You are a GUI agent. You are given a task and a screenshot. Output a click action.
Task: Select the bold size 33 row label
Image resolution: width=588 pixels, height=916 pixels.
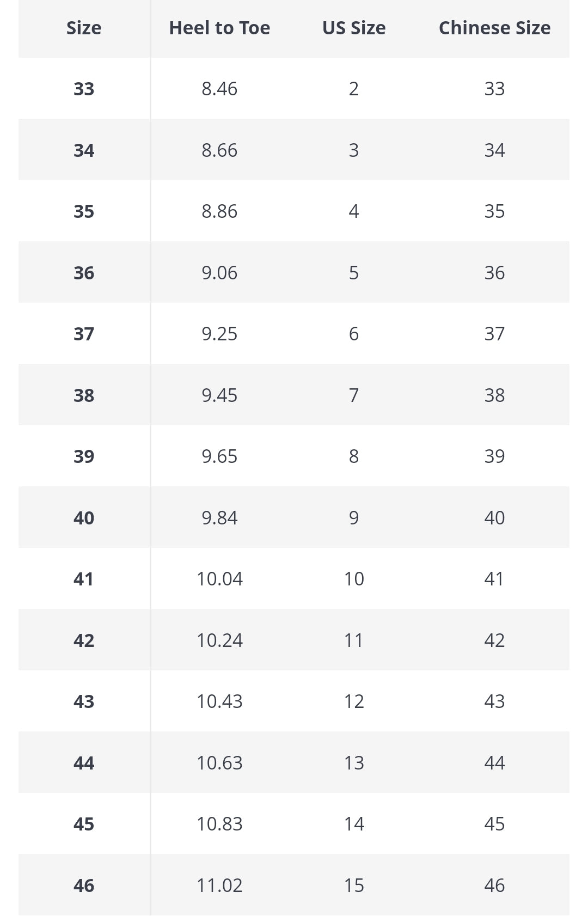coord(84,89)
